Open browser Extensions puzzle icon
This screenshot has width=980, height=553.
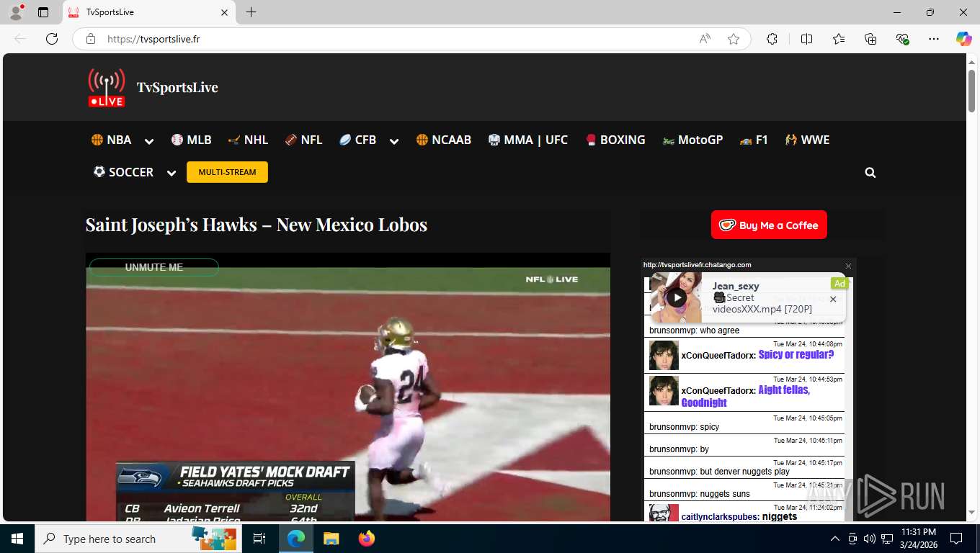[772, 39]
